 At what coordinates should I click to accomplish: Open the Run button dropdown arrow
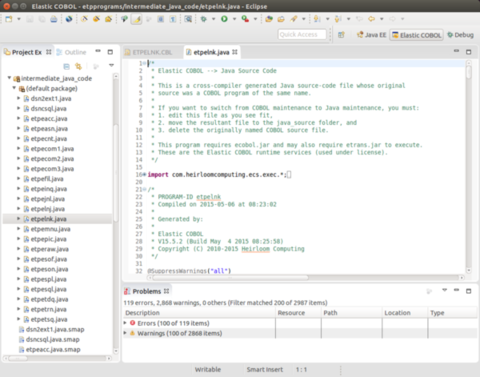coord(234,19)
